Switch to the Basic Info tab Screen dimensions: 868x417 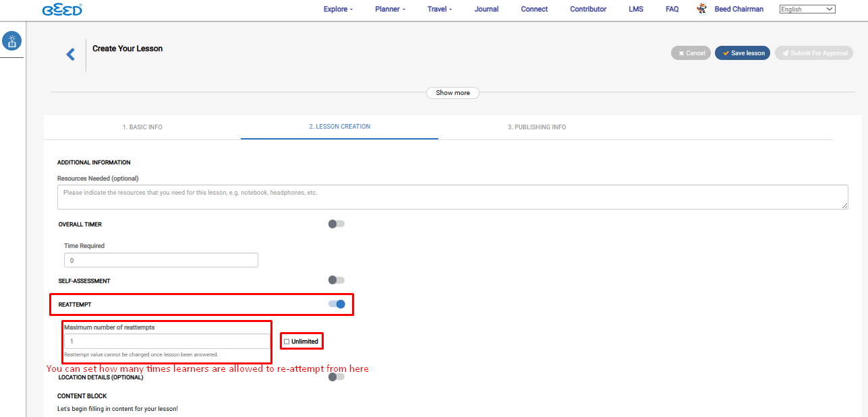[x=142, y=127]
